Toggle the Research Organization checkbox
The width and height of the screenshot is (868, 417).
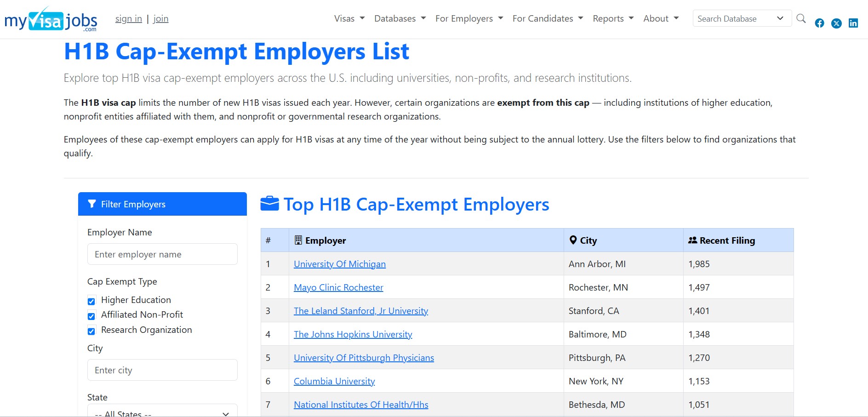91,331
